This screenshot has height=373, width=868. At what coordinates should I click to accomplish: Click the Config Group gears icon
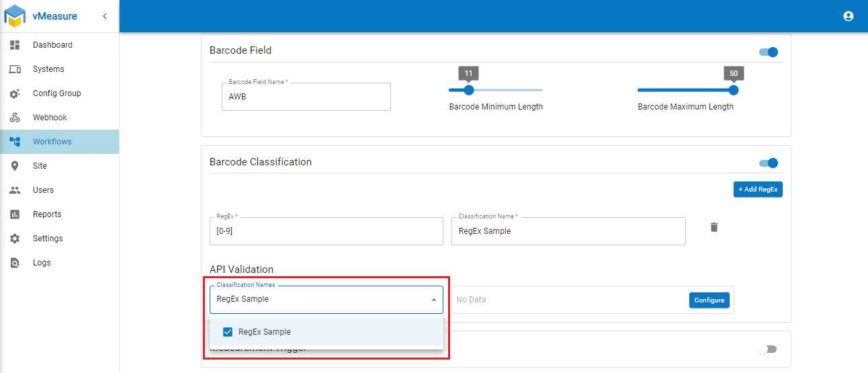pyautogui.click(x=15, y=94)
